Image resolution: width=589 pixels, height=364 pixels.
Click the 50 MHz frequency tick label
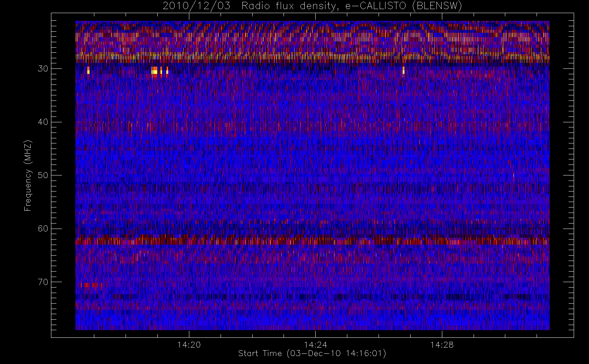tap(43, 175)
